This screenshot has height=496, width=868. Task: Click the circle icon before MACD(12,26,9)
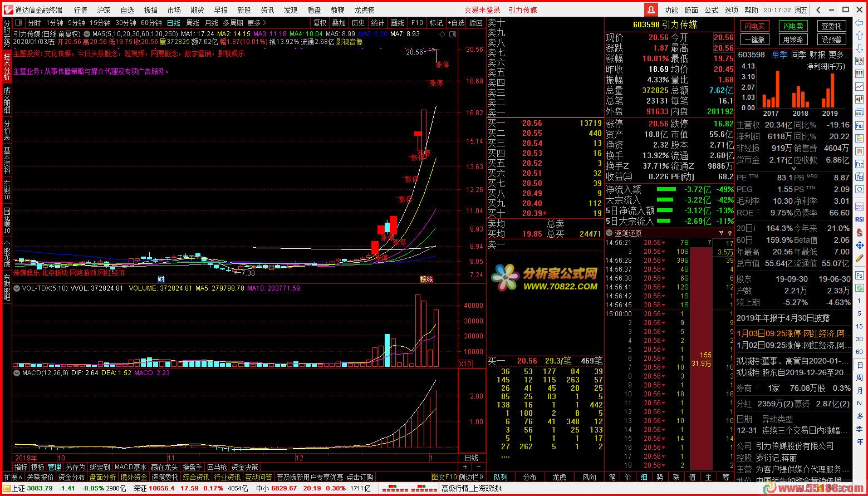click(17, 373)
